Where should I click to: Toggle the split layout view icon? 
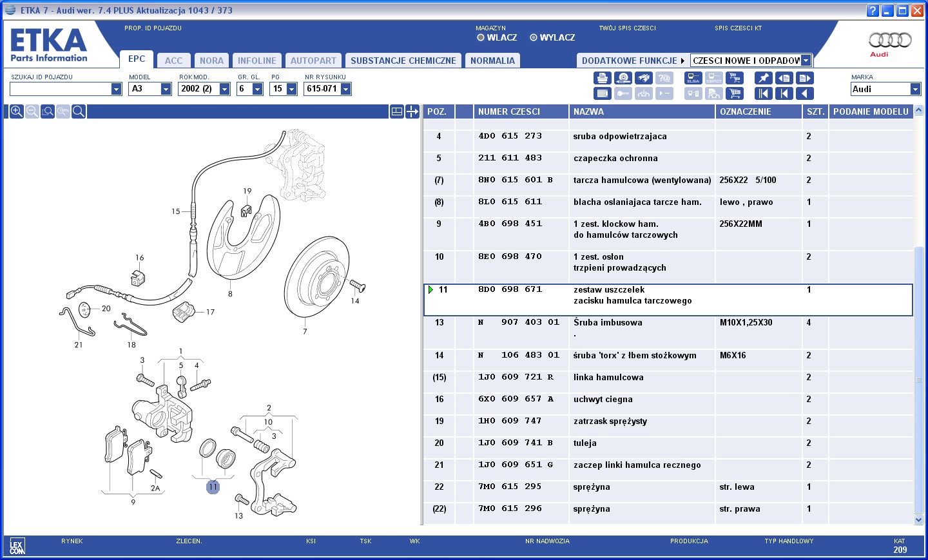click(x=397, y=111)
